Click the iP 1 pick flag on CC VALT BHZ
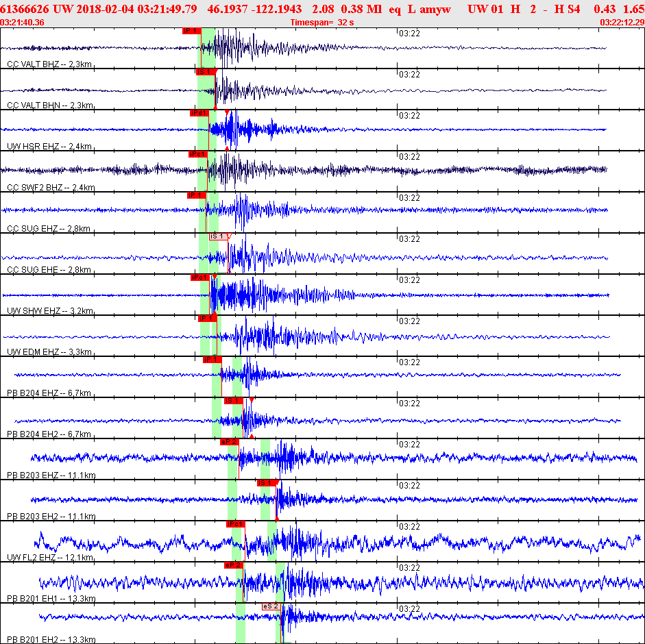Viewport: 645px width, 644px height. (x=190, y=31)
